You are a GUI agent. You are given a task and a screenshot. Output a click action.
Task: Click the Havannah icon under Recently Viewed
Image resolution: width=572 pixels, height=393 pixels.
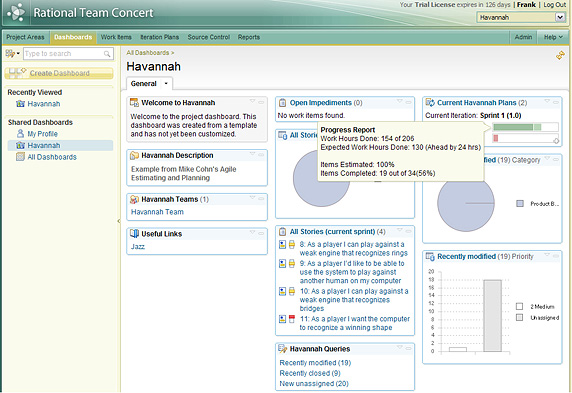pyautogui.click(x=20, y=104)
